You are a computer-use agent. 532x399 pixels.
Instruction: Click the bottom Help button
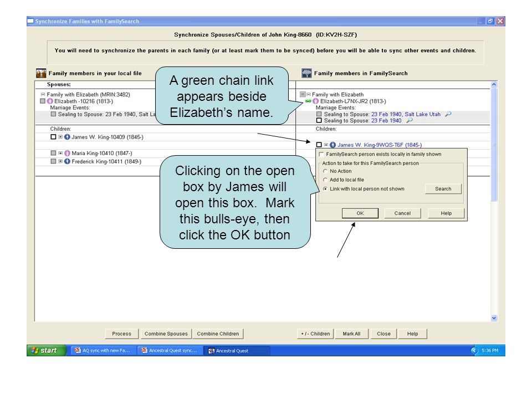(412, 334)
